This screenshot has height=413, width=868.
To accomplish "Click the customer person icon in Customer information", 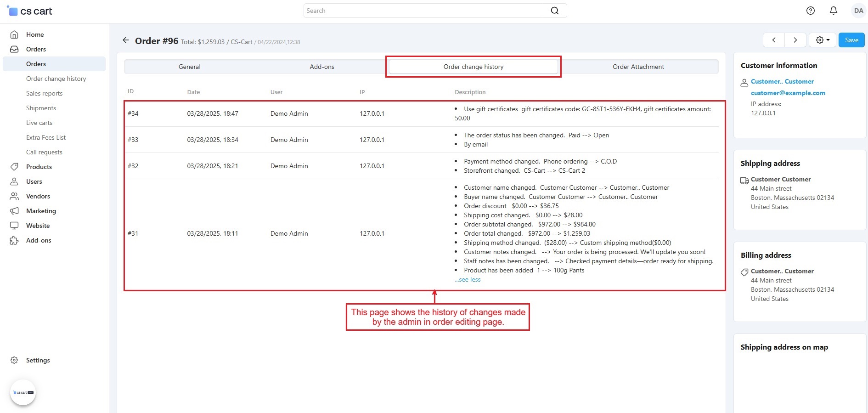I will 744,83.
